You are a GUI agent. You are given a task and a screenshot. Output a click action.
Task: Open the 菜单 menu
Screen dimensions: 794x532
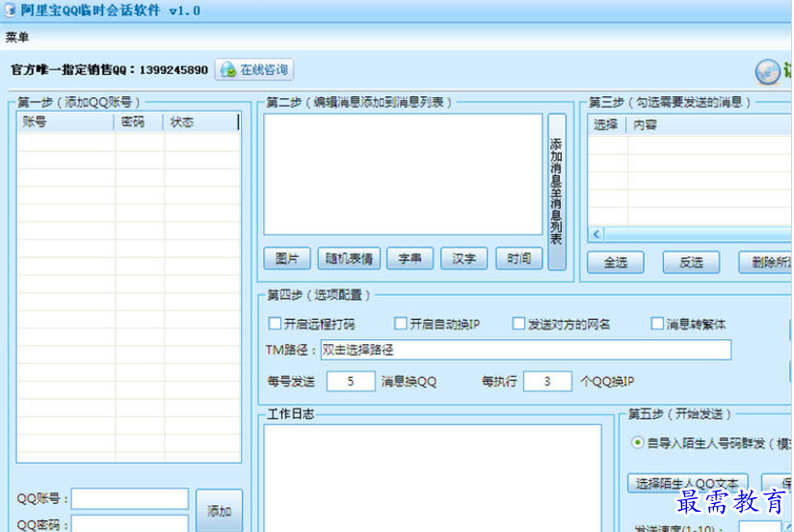17,37
